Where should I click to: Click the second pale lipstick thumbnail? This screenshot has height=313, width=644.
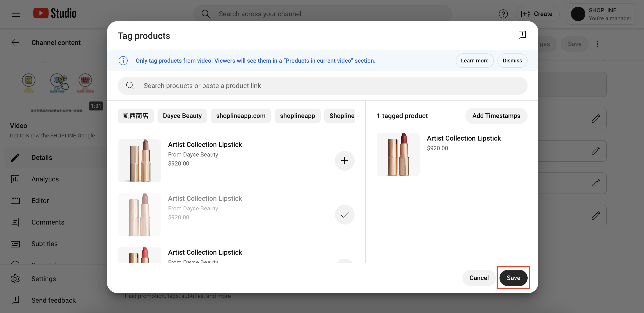139,215
